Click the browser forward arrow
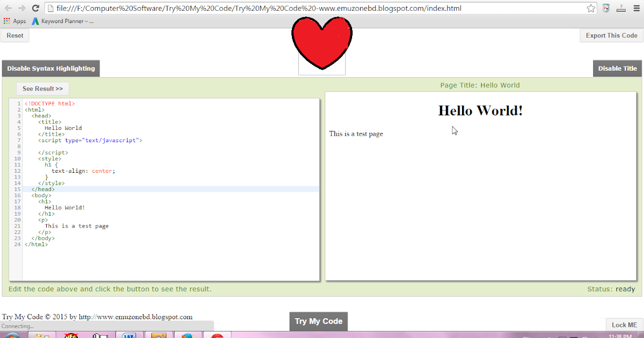The width and height of the screenshot is (644, 338). (21, 9)
